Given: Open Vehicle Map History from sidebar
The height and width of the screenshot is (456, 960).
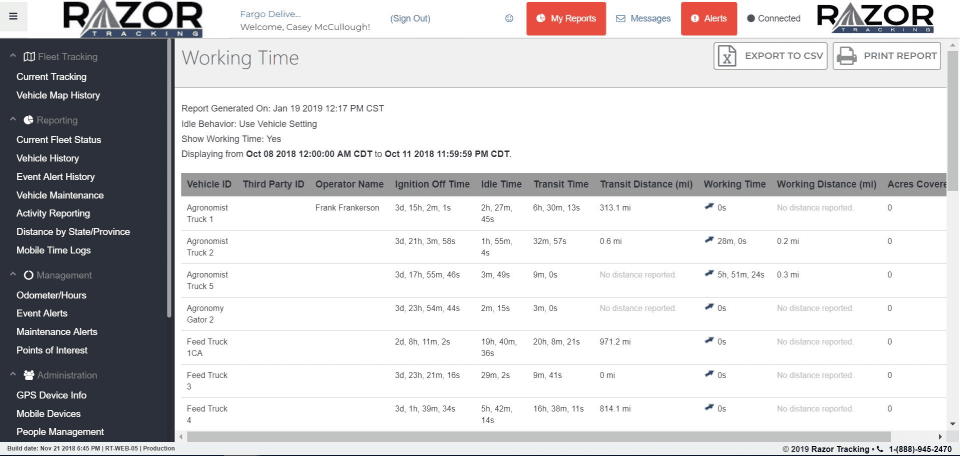Looking at the screenshot, I should 58,95.
